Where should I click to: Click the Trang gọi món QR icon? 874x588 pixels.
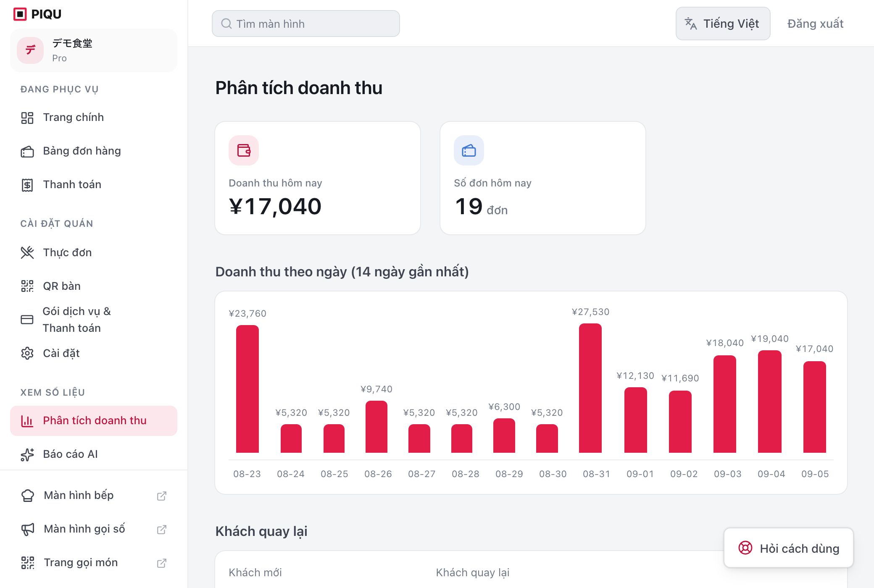(28, 563)
